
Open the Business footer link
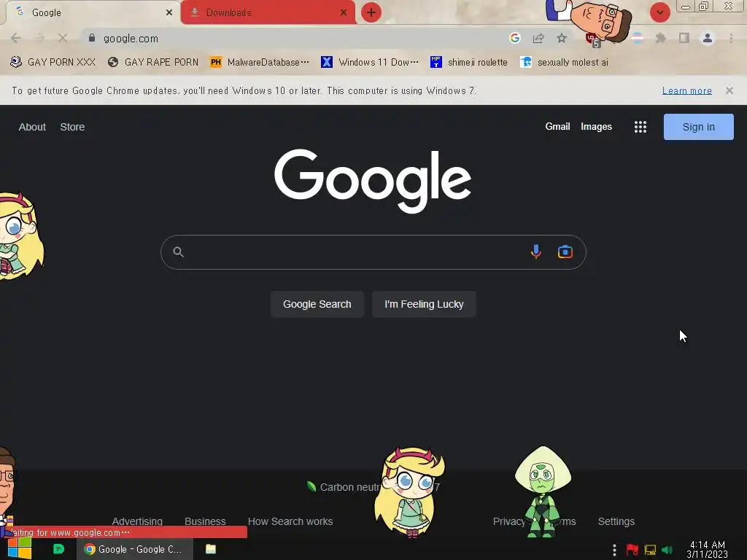205,521
